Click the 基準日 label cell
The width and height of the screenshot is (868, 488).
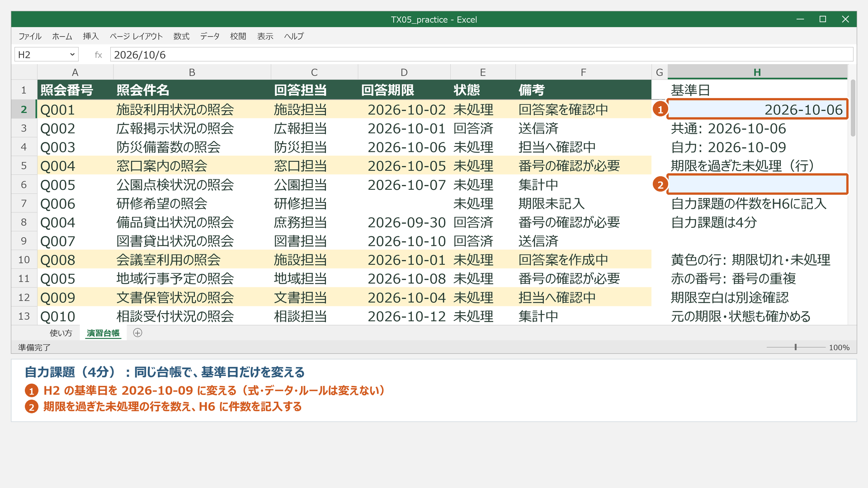click(757, 90)
